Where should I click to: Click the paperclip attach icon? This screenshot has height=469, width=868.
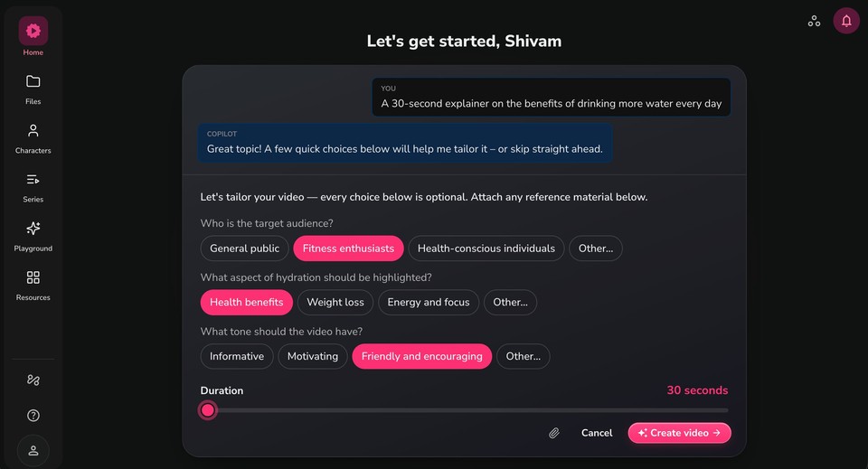click(x=554, y=433)
